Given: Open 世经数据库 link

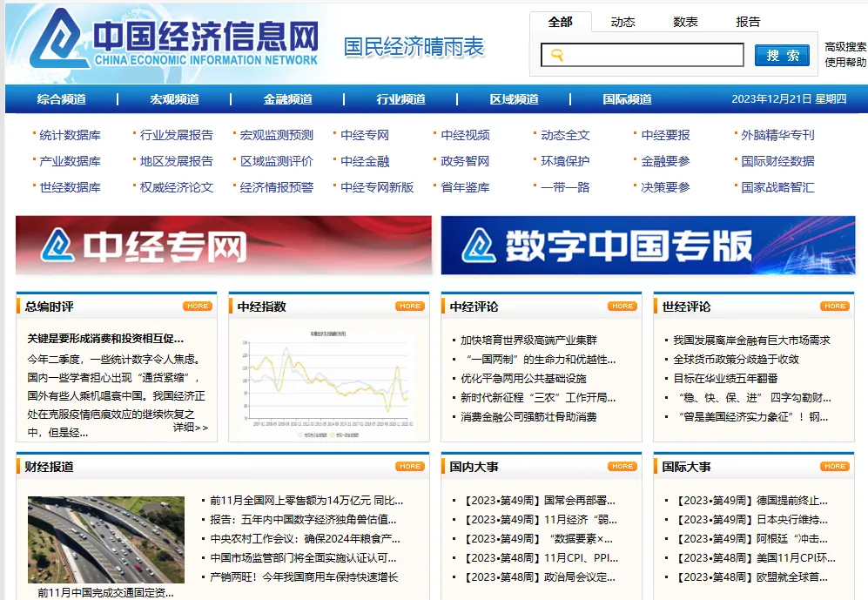Looking at the screenshot, I should pyautogui.click(x=70, y=187).
